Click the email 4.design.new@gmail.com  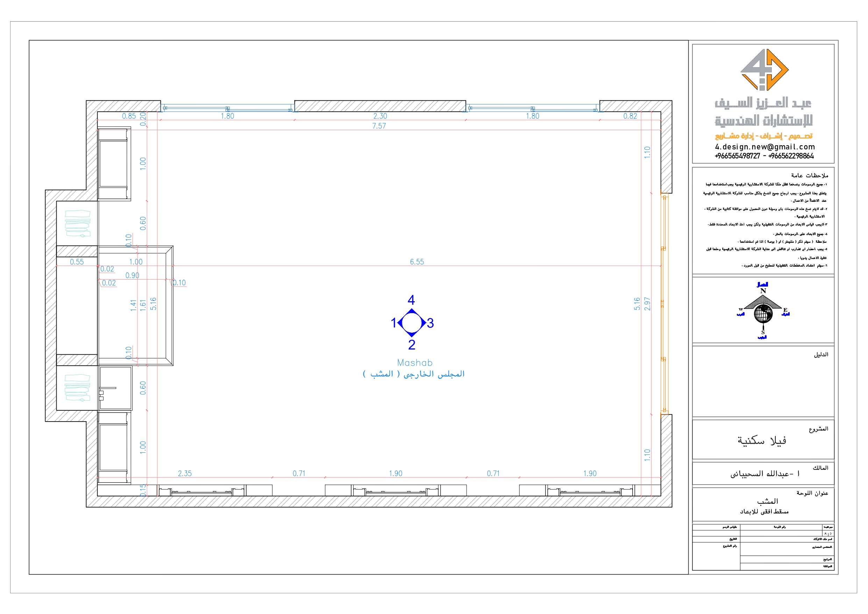(x=765, y=147)
